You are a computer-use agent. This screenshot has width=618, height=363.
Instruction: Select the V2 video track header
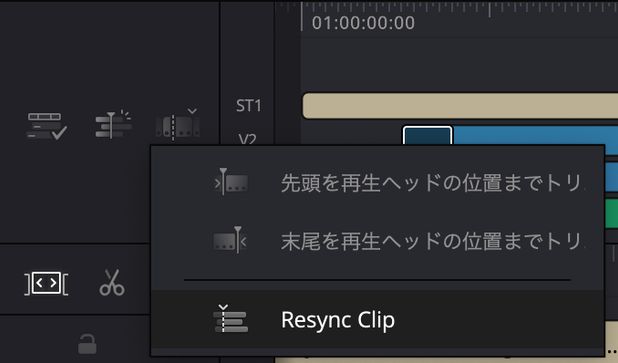[248, 139]
